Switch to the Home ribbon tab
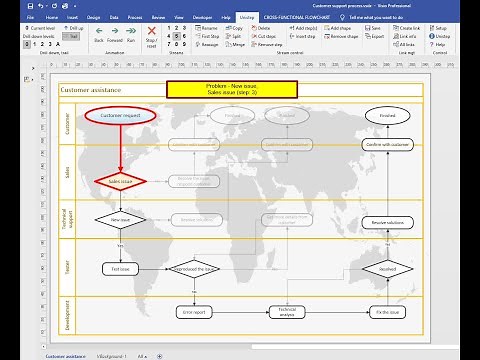Viewport: 480px width, 360px height. 52,17
